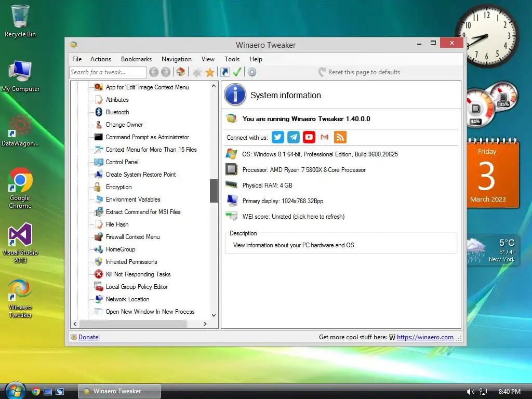This screenshot has height=399, width=532.
Task: Click the volume icon in system tray
Action: 470,392
